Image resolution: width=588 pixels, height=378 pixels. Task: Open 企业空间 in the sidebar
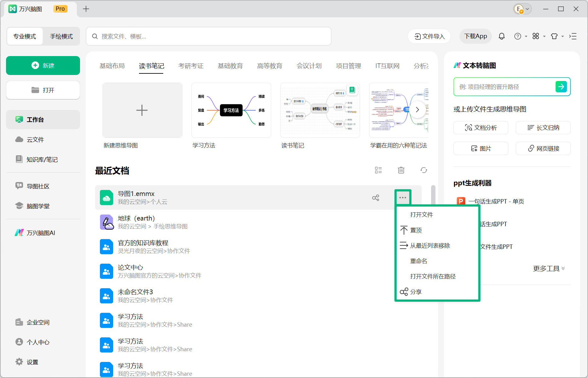(43, 322)
